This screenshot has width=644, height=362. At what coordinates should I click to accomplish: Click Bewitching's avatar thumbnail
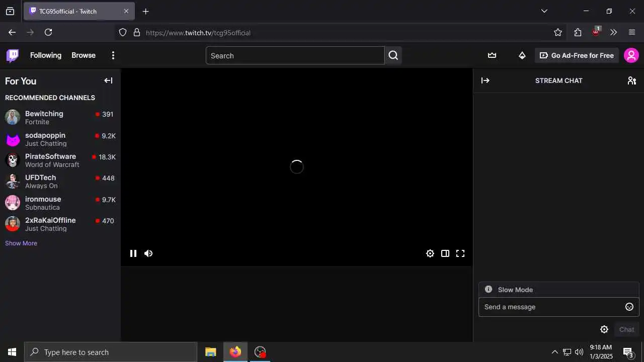tap(13, 118)
